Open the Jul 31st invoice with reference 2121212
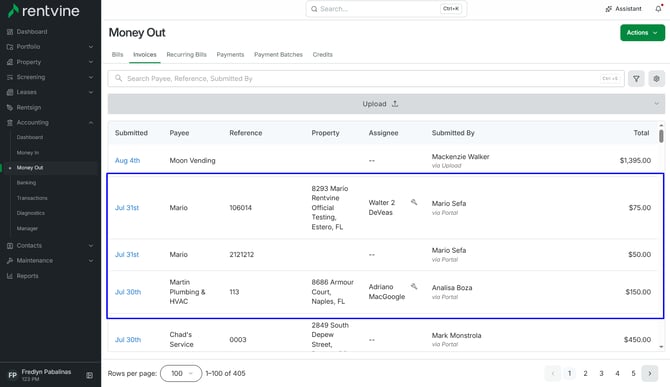This screenshot has height=387, width=670. [127, 255]
